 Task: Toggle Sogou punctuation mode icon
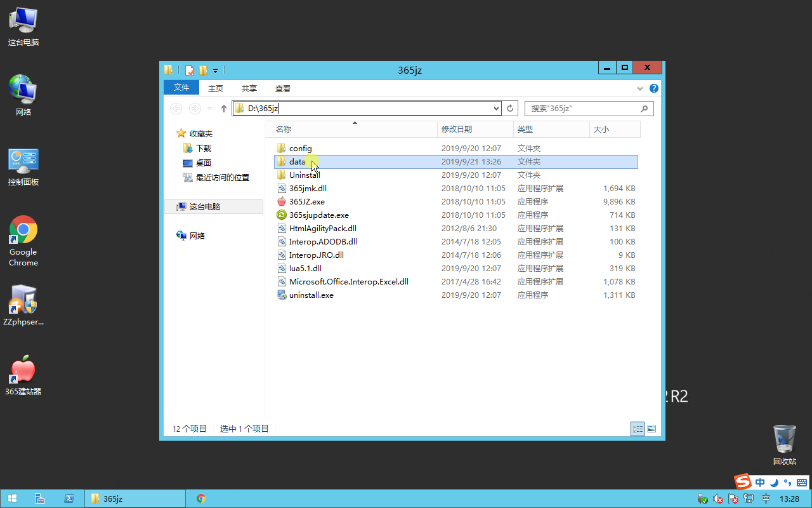(788, 483)
